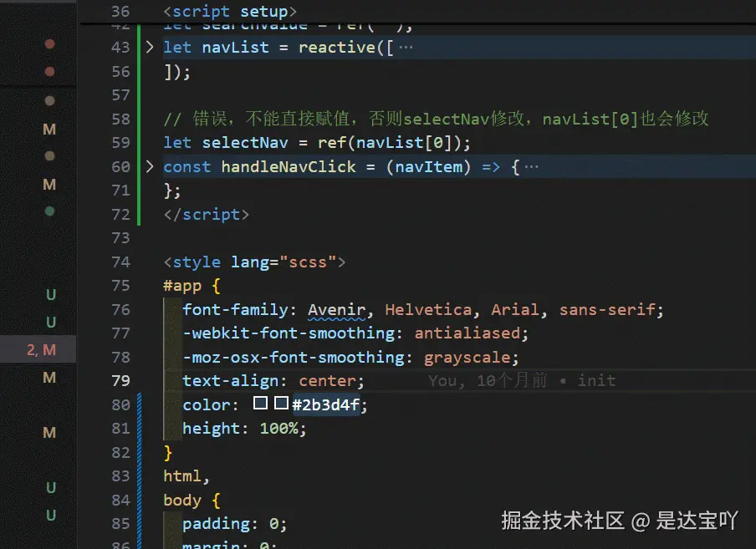The height and width of the screenshot is (549, 756).
Task: Click the first color swatch before #2b3d4f
Action: (260, 404)
